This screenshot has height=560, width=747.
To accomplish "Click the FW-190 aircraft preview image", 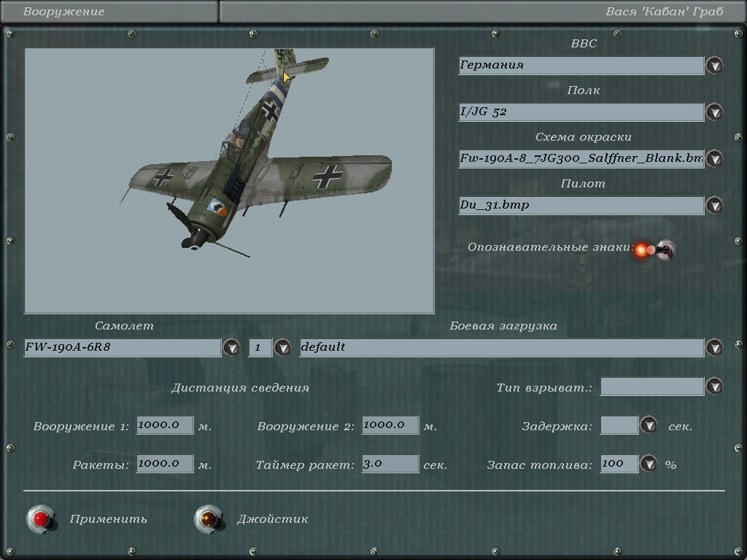I will tap(229, 181).
